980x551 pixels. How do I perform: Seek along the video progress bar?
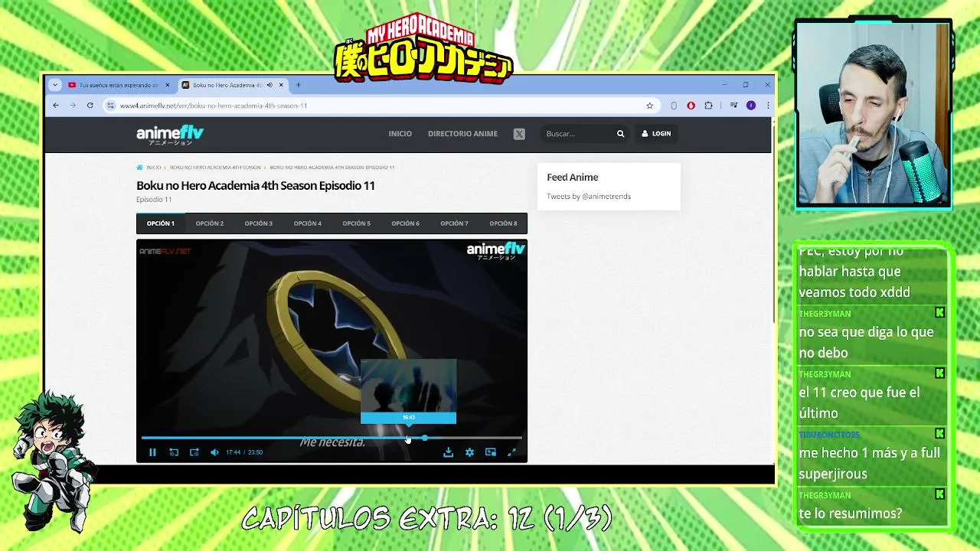[x=332, y=438]
